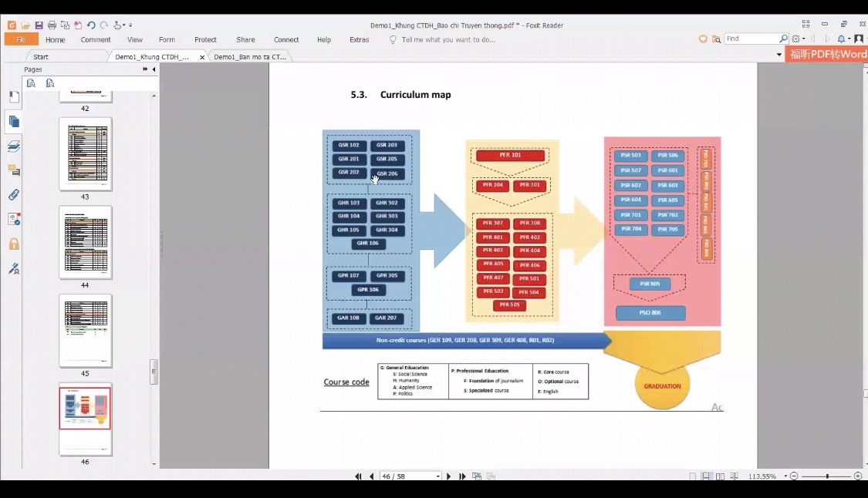Screen dimensions: 868x498
Task: Collapse the Pages navigation panel
Action: [x=154, y=69]
